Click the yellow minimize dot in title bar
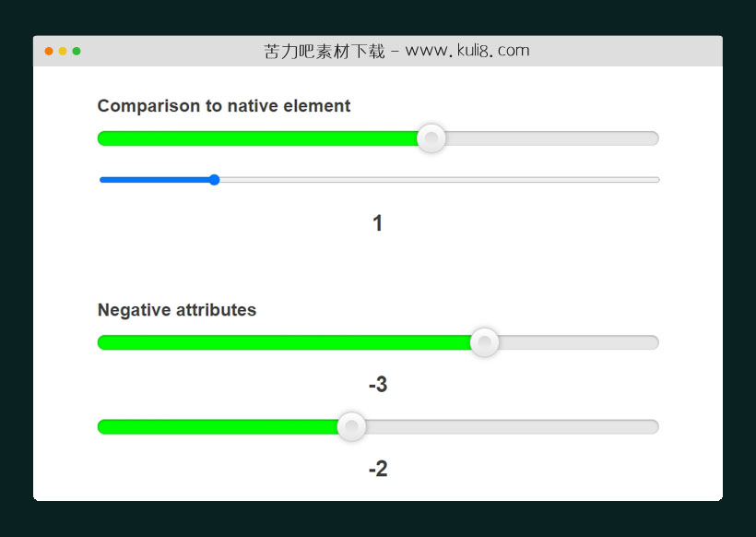Viewport: 756px width, 537px height. click(63, 51)
